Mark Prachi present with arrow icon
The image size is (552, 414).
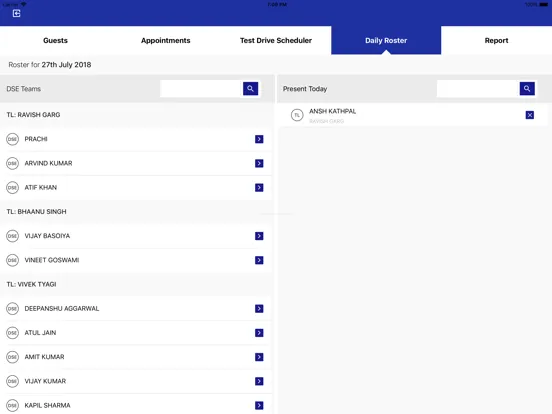tap(259, 139)
